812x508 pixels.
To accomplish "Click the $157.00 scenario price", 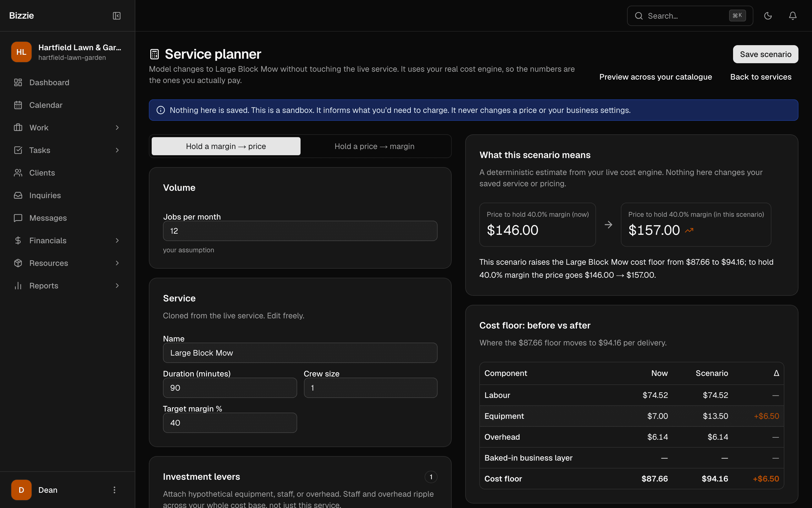I will 654,230.
